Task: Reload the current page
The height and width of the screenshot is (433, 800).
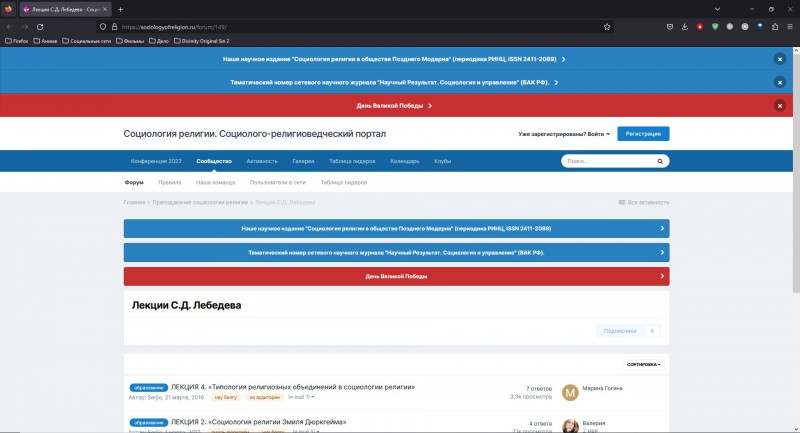Action: 40,27
